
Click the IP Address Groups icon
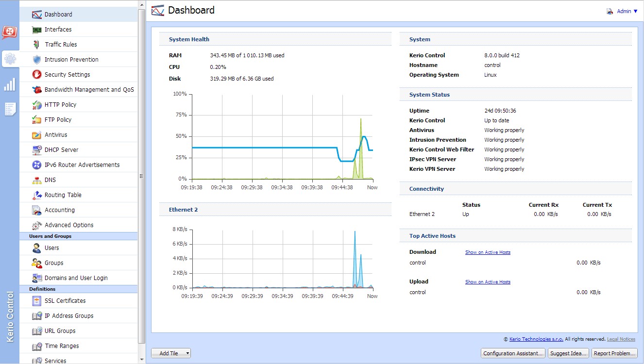[37, 316]
